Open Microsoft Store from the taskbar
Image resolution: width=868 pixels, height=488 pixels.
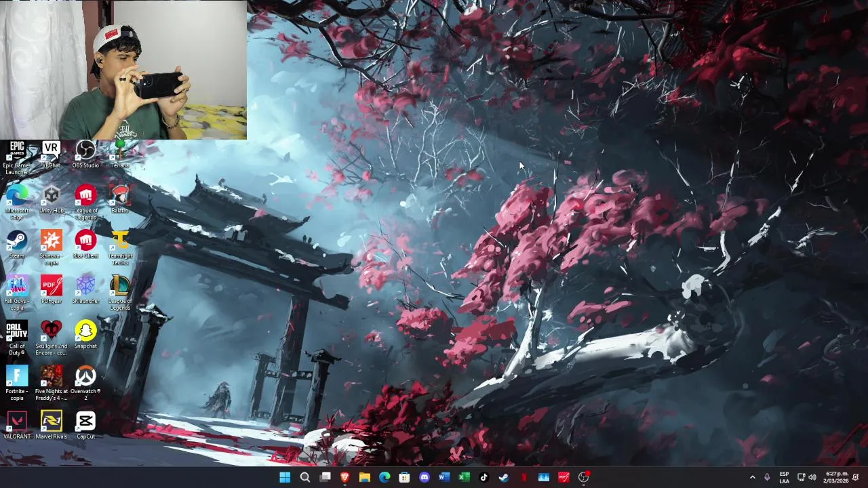click(404, 477)
